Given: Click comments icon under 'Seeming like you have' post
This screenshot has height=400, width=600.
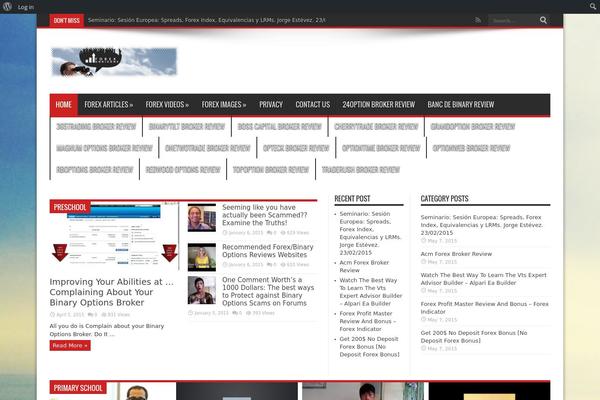Looking at the screenshot, I should pyautogui.click(x=269, y=233).
